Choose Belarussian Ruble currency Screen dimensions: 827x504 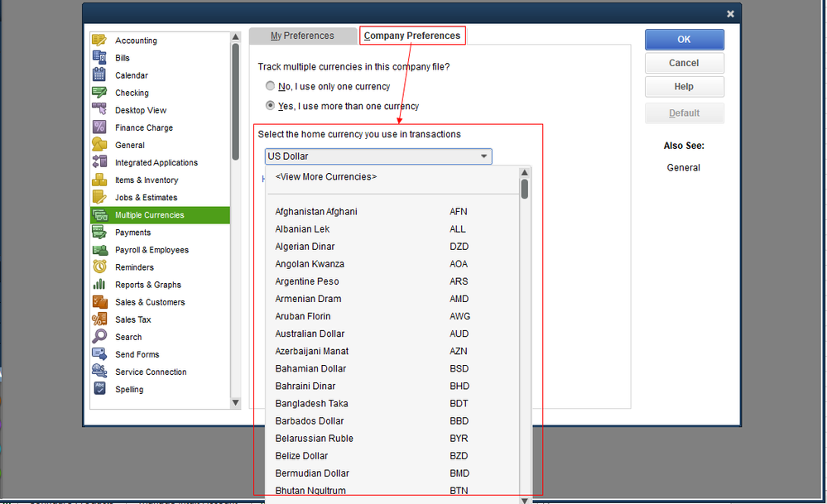(x=393, y=438)
